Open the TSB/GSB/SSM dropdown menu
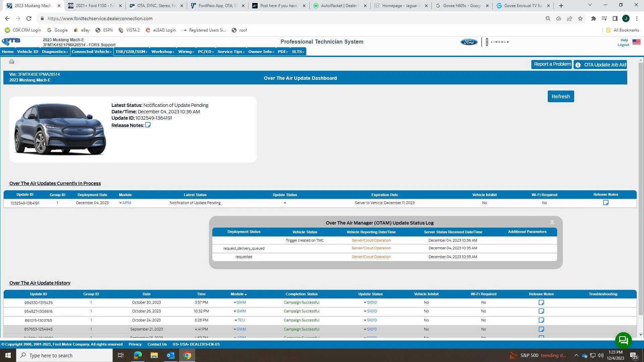Image resolution: width=644 pixels, height=362 pixels. (131, 52)
